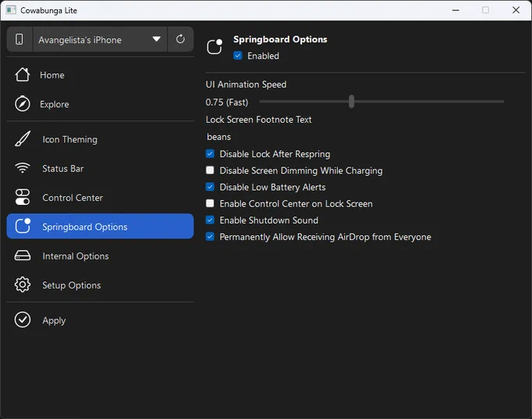Click the Springboard Options sidebar icon
Image resolution: width=532 pixels, height=419 pixels.
[23, 226]
